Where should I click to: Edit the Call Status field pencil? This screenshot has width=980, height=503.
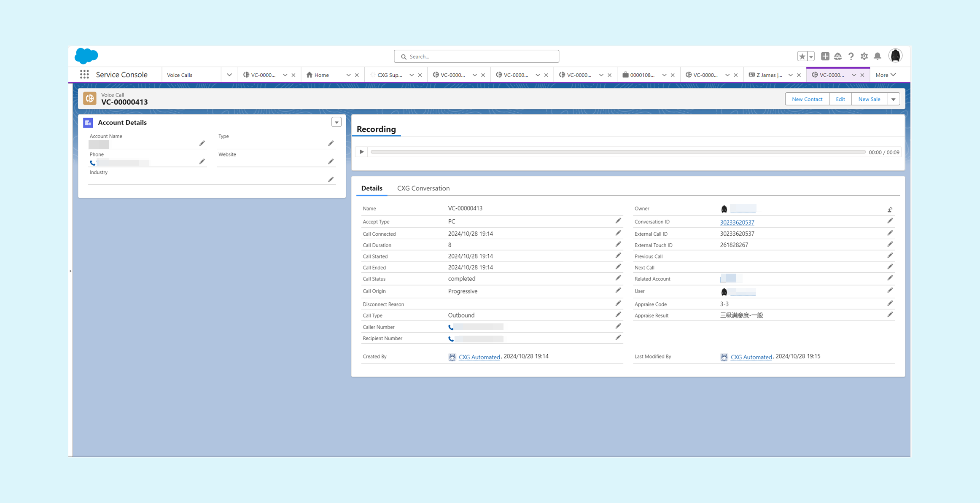tap(618, 278)
